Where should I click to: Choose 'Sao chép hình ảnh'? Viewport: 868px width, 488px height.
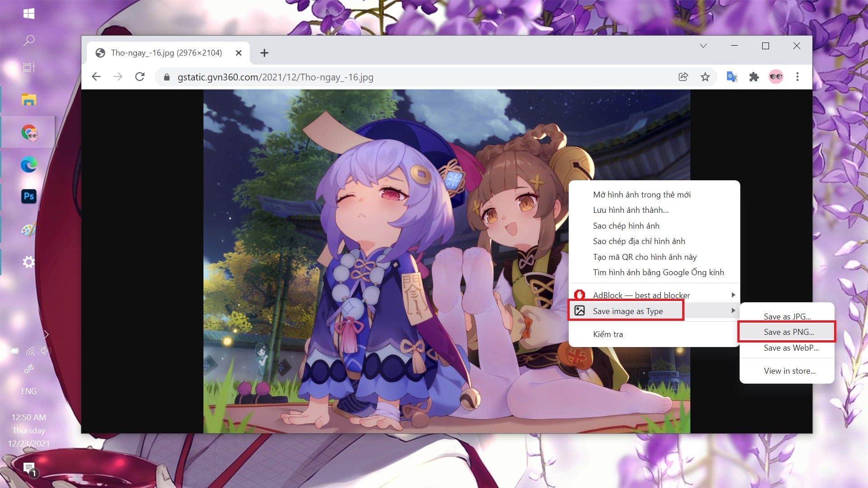pyautogui.click(x=654, y=226)
